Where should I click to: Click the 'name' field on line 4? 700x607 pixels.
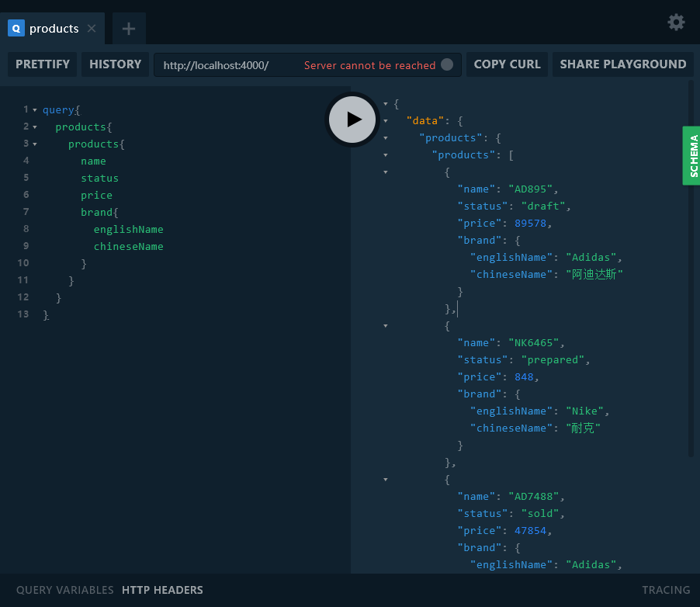point(93,161)
